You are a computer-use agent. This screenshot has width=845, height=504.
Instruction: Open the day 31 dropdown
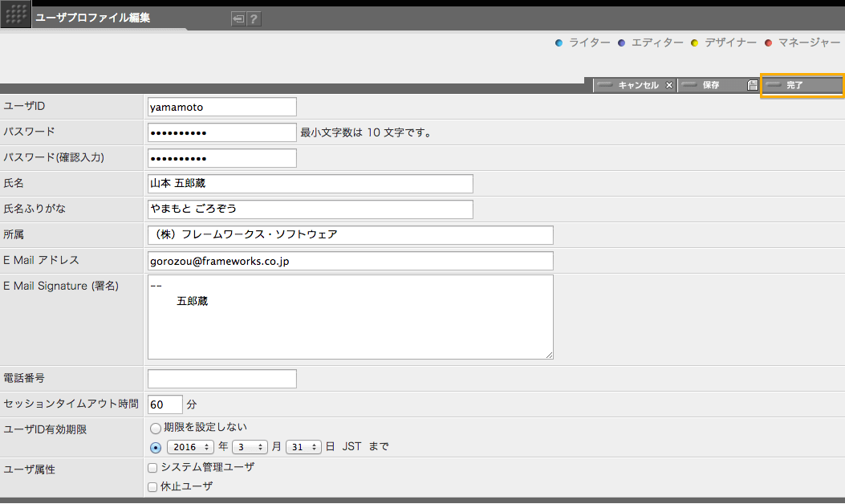coord(303,447)
